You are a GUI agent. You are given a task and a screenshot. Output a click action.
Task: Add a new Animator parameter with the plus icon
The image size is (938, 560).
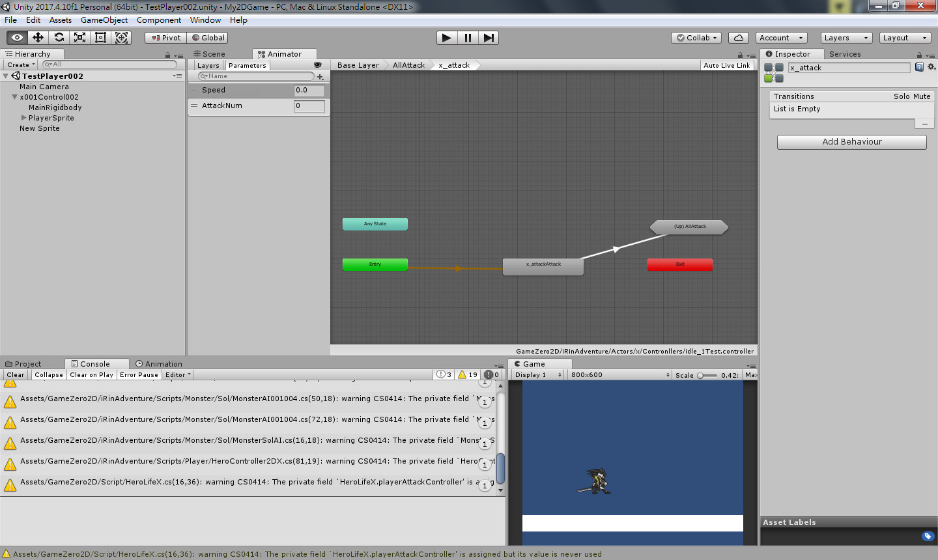pos(320,76)
